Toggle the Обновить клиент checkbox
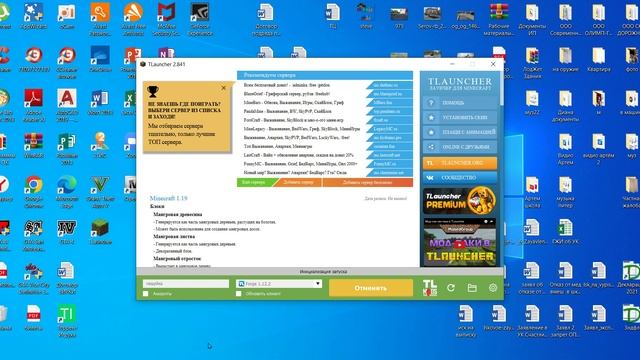The height and width of the screenshot is (360, 640). (239, 293)
